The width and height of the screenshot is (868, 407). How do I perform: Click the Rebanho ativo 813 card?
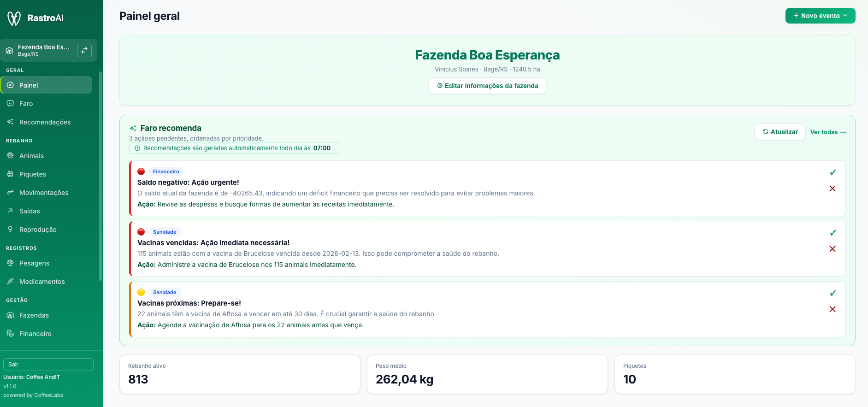240,374
